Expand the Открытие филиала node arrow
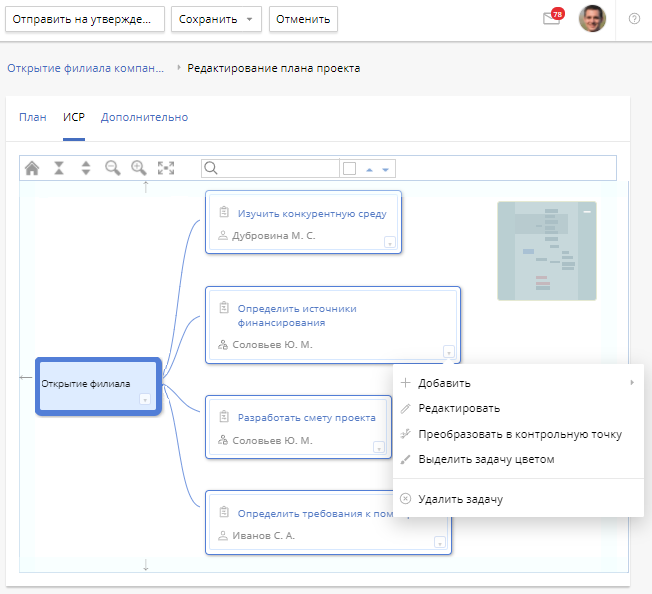 point(145,399)
